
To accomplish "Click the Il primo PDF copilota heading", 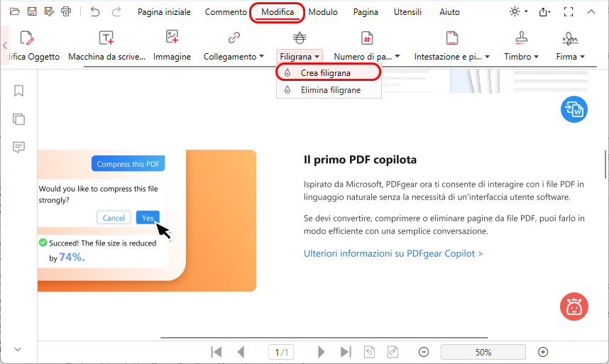I will 360,160.
